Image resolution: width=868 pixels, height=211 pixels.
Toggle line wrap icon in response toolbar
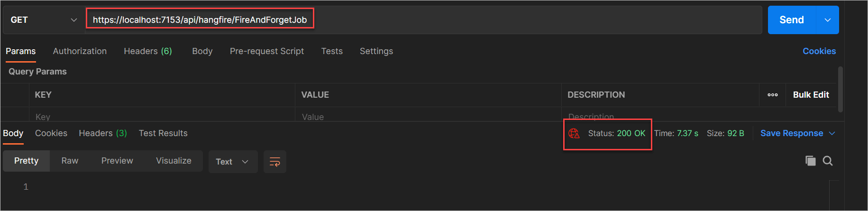point(275,162)
